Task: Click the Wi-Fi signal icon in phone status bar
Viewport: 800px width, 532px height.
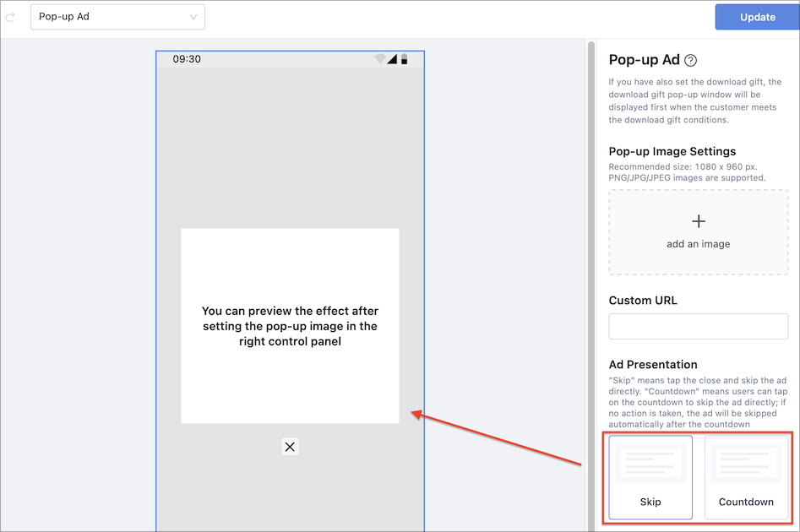Action: (x=379, y=58)
